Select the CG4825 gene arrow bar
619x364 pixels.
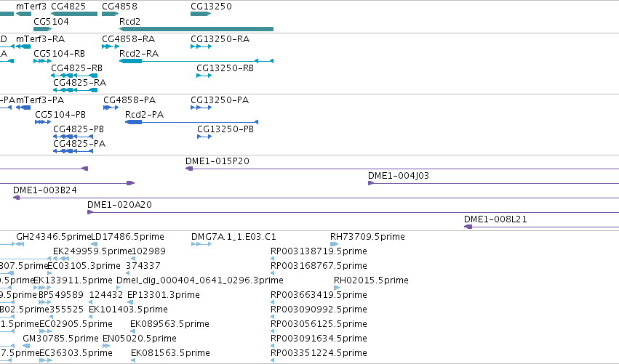(74, 14)
